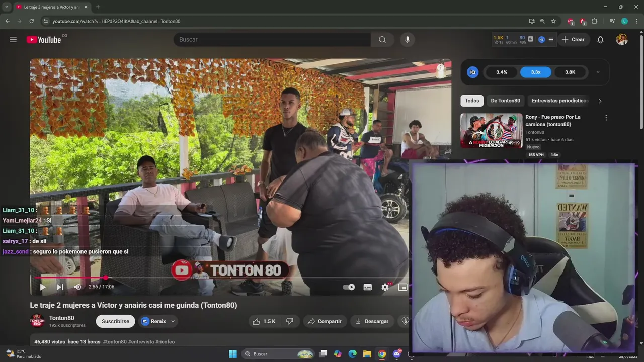Open Chrome extensions puzzle icon

pos(595,21)
